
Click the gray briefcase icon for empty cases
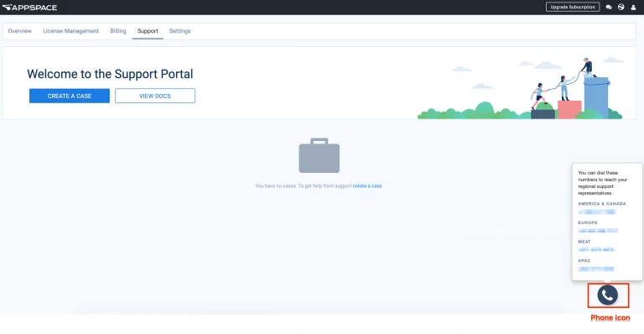319,155
